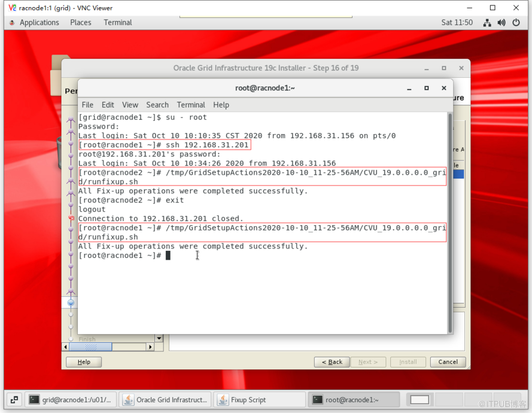Click the current step marker in installer
532x413 pixels.
point(71,303)
